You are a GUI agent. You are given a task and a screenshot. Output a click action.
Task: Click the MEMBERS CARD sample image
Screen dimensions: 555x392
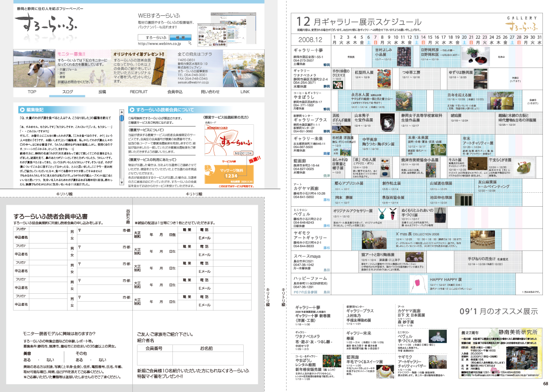(229, 140)
